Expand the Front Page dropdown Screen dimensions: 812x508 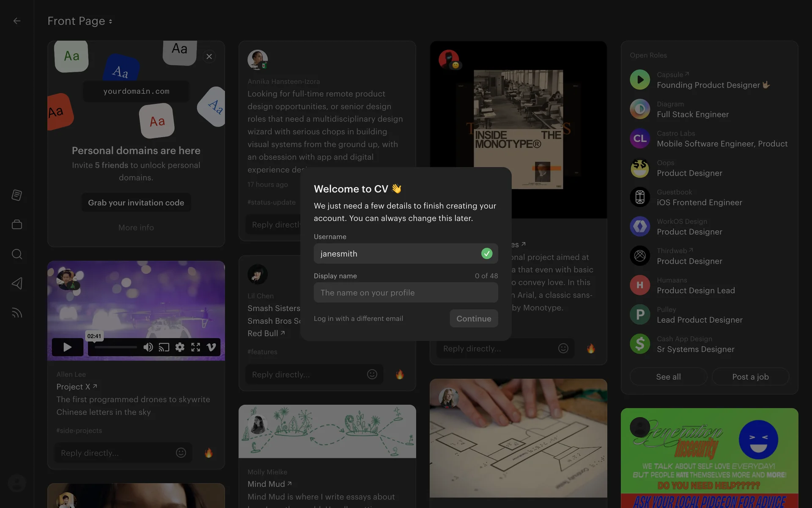80,21
